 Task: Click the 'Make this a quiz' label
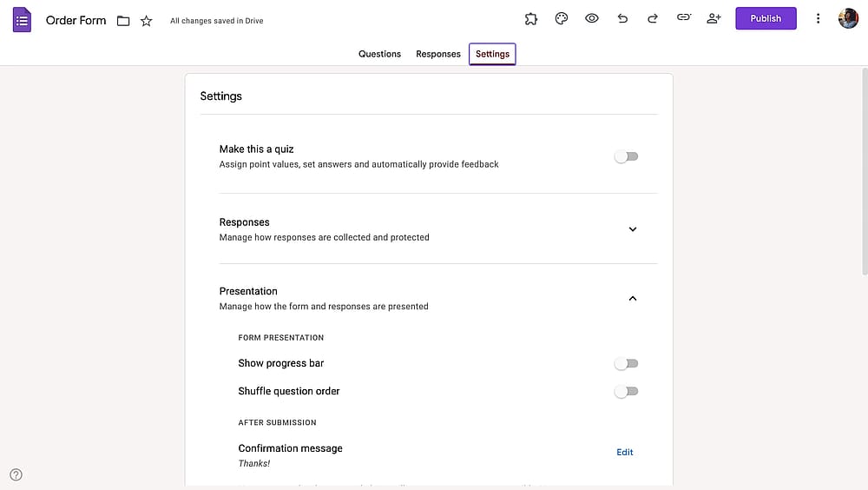(256, 149)
